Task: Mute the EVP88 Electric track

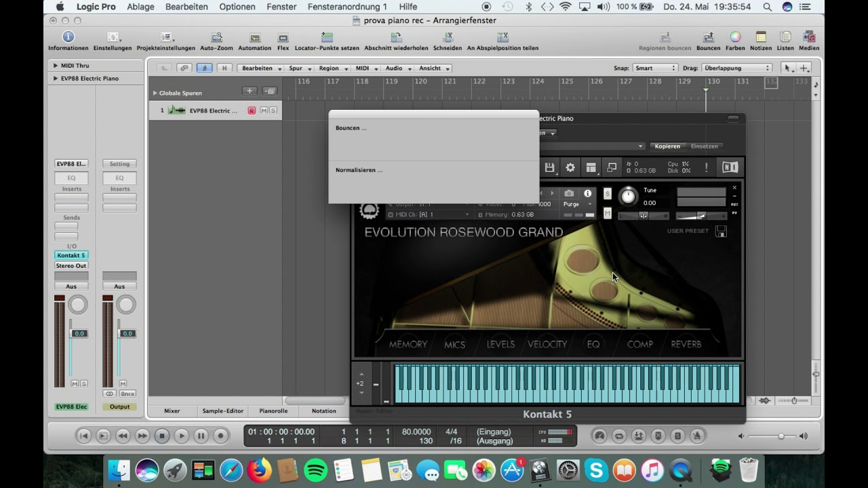Action: coord(264,110)
